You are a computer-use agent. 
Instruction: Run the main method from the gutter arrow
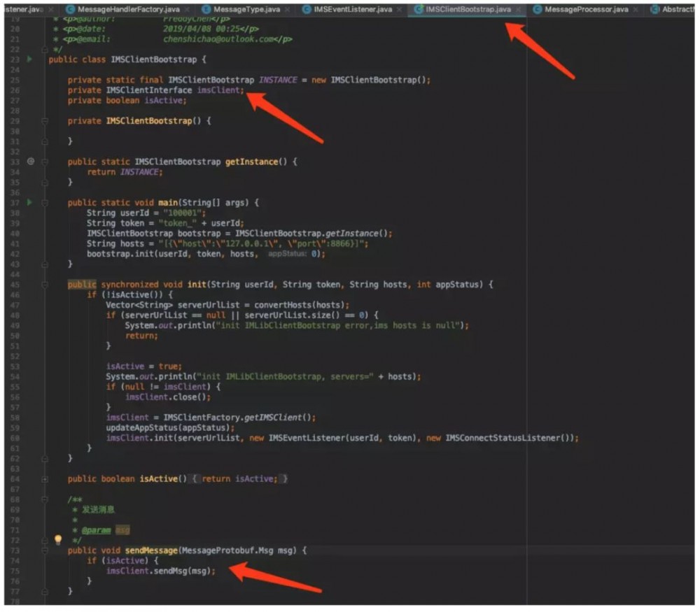pos(29,202)
